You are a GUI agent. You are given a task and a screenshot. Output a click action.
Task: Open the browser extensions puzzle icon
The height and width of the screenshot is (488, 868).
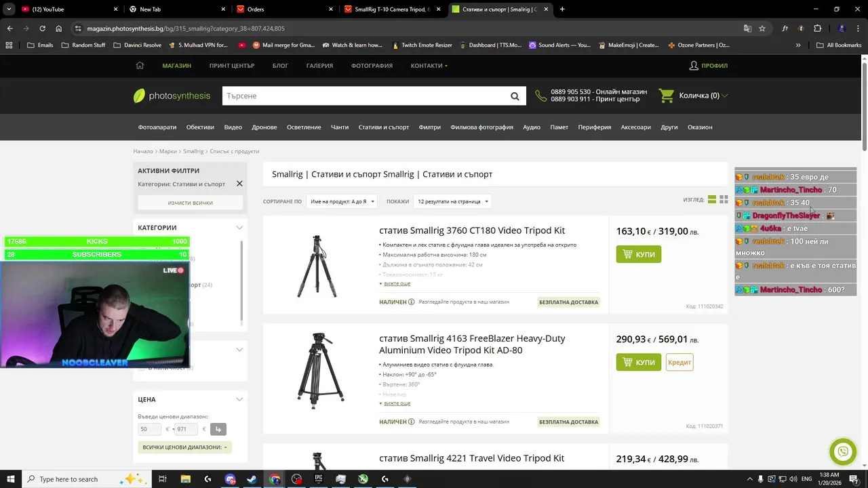coord(817,28)
